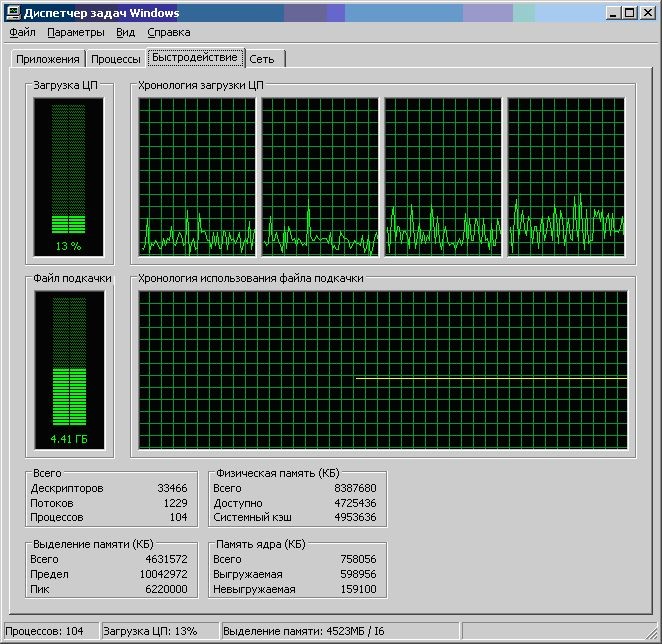Click the Загрузка ЦП gauge showing 13 %

[69, 177]
